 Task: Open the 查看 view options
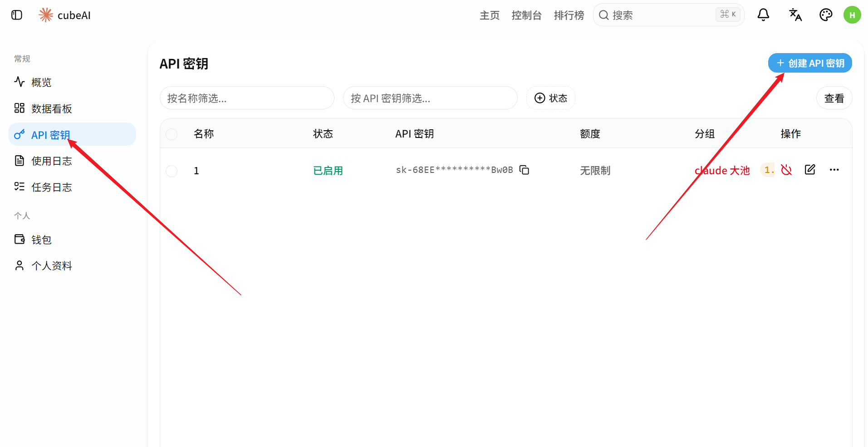click(834, 98)
